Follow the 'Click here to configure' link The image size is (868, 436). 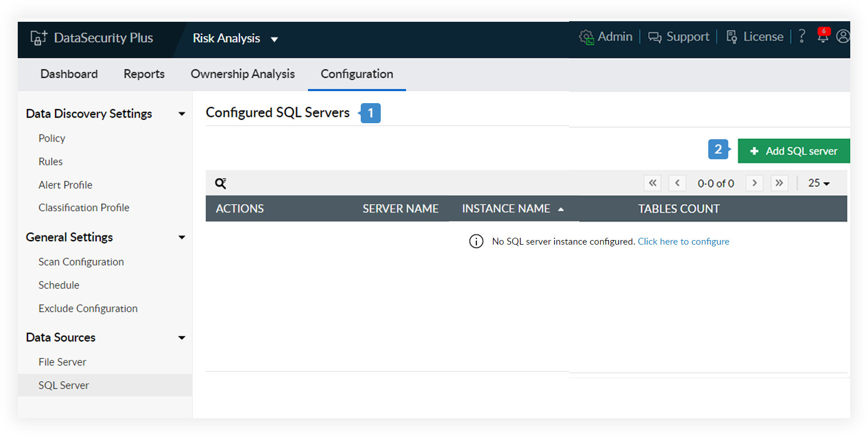[x=683, y=242]
